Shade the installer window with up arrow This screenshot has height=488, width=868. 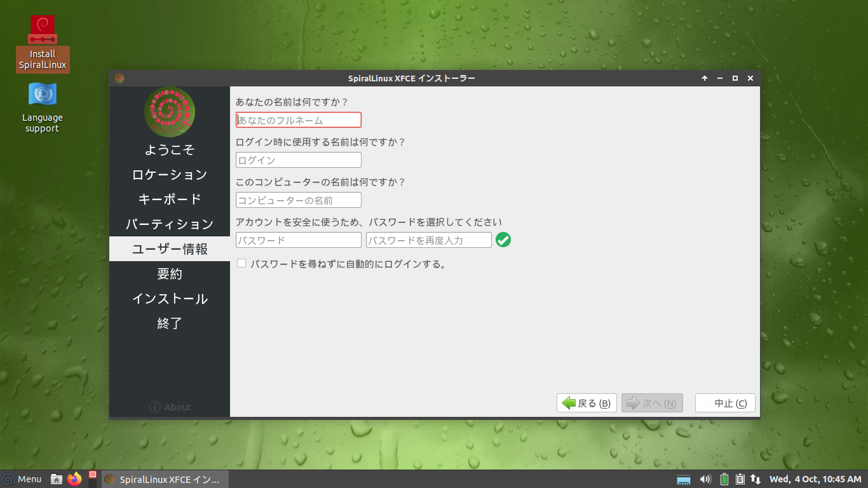704,78
